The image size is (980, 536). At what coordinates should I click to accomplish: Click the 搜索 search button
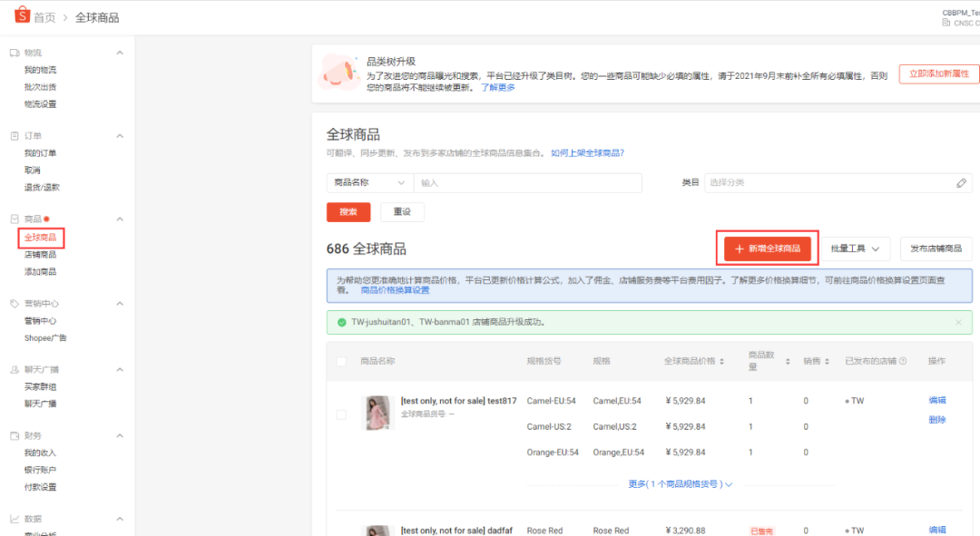coord(348,211)
